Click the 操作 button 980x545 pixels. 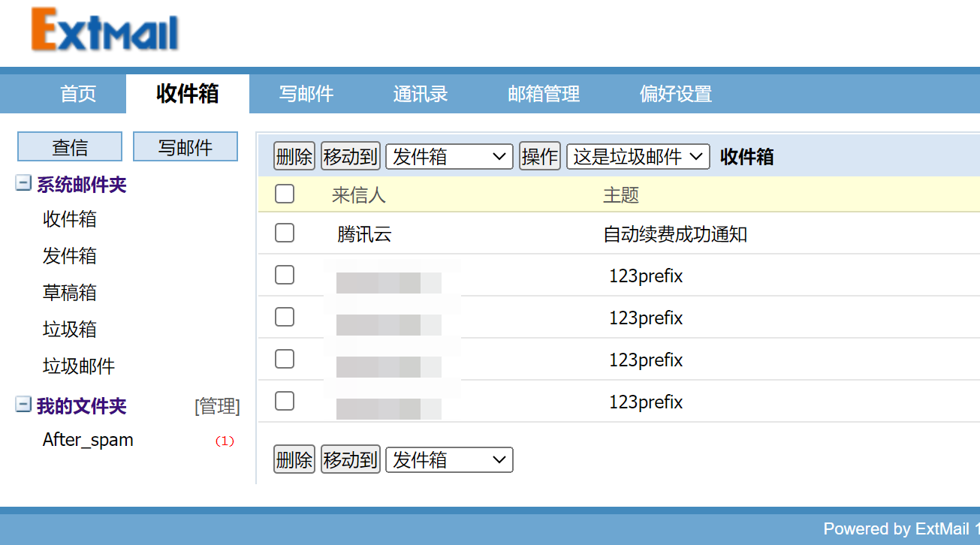[539, 157]
